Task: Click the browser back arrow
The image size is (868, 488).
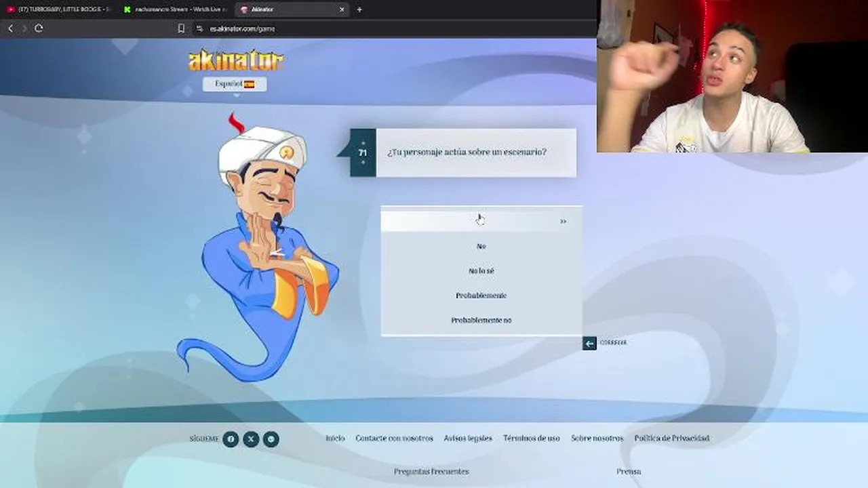Action: (10, 28)
